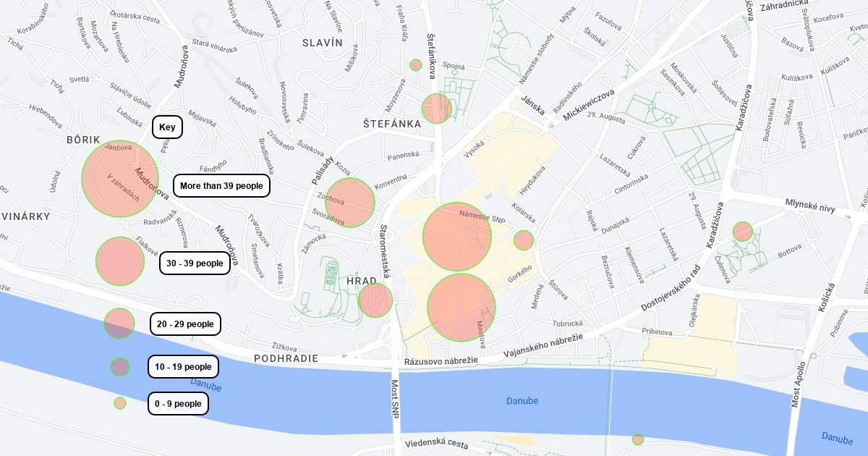
Task: Select the circle on Štefánikova above ŠTEFÁNKA
Action: pyautogui.click(x=437, y=109)
